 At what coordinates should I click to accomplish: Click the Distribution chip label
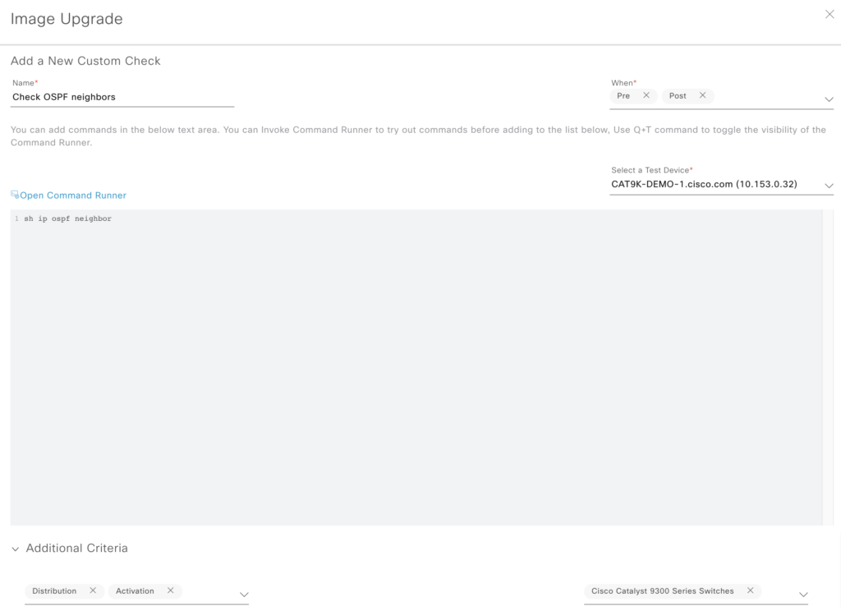coord(54,591)
